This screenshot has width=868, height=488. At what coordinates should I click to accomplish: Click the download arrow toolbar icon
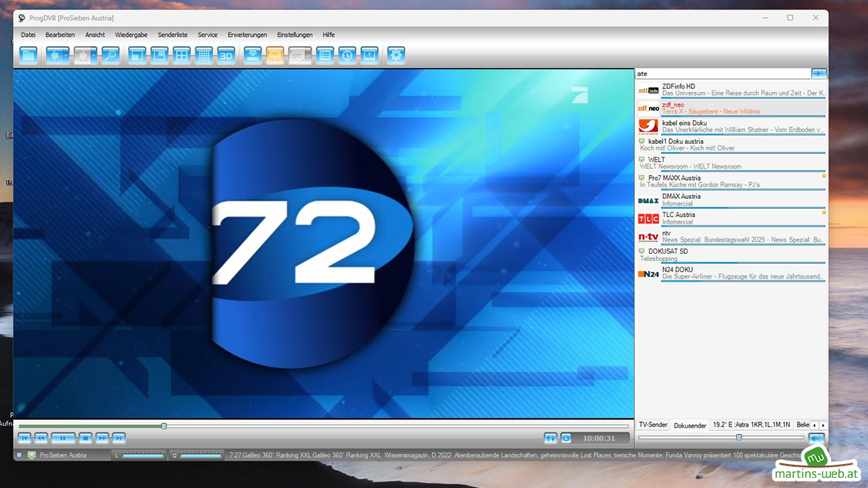[252, 55]
